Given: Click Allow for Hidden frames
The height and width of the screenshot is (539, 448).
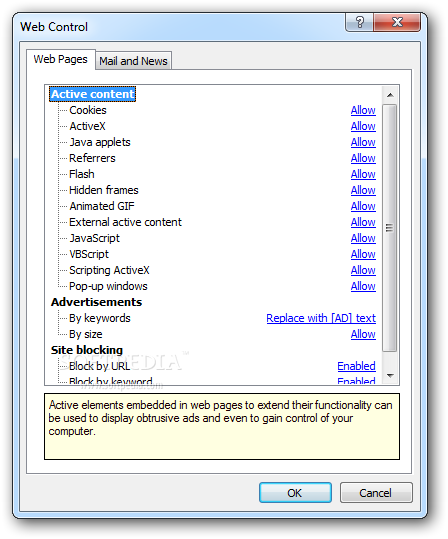Looking at the screenshot, I should coord(363,190).
